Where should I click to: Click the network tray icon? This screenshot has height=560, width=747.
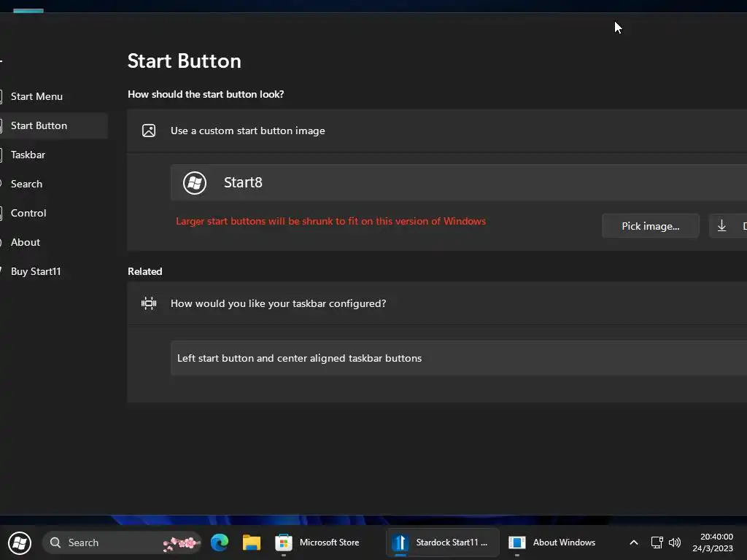(657, 542)
